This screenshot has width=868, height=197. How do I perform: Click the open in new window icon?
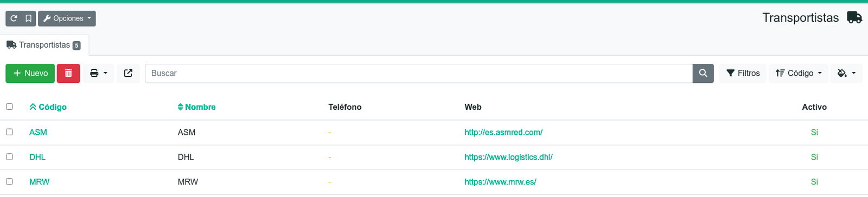[x=128, y=73]
